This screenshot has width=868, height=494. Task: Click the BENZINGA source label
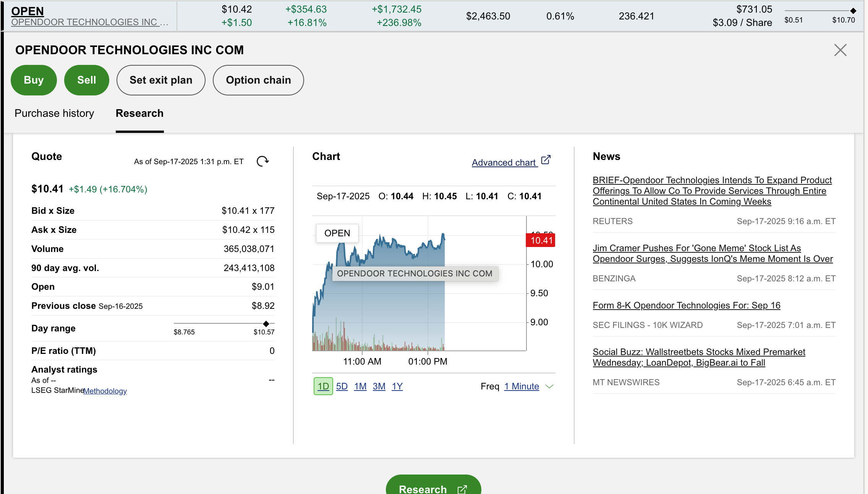(x=614, y=279)
